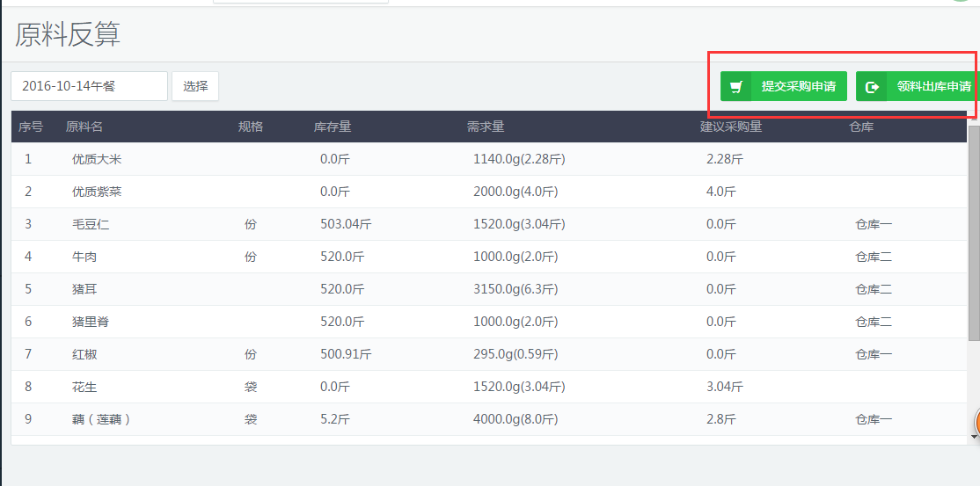Click the 序号 column header
Viewport: 980px width, 486px height.
[31, 127]
